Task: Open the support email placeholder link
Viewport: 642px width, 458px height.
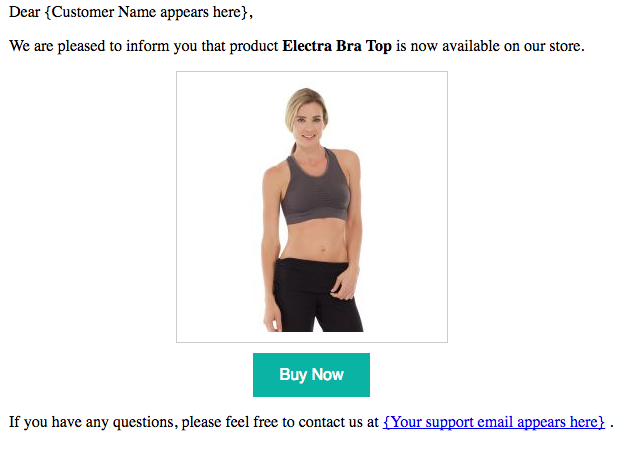Action: click(494, 422)
